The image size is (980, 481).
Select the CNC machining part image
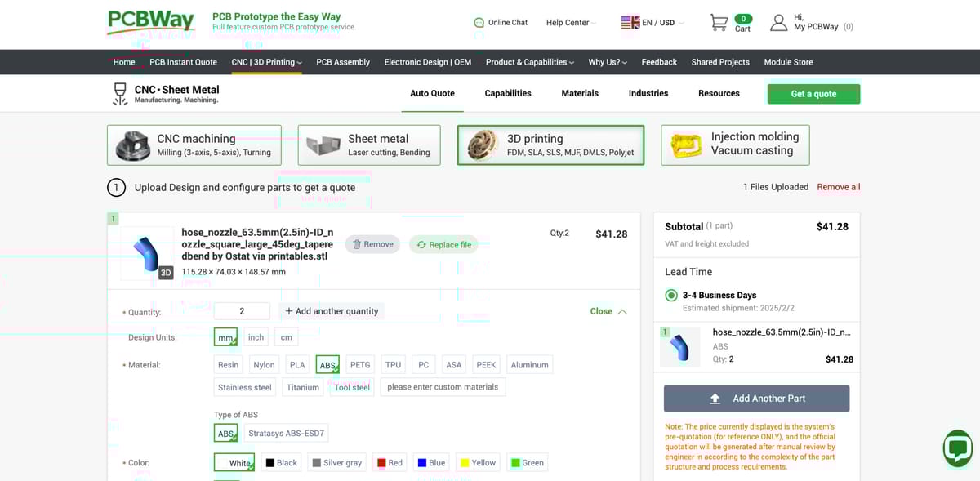coord(132,145)
